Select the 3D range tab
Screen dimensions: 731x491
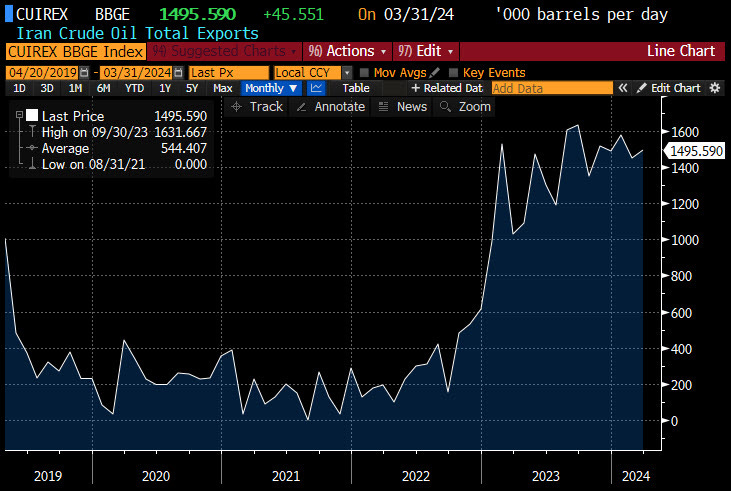click(47, 88)
